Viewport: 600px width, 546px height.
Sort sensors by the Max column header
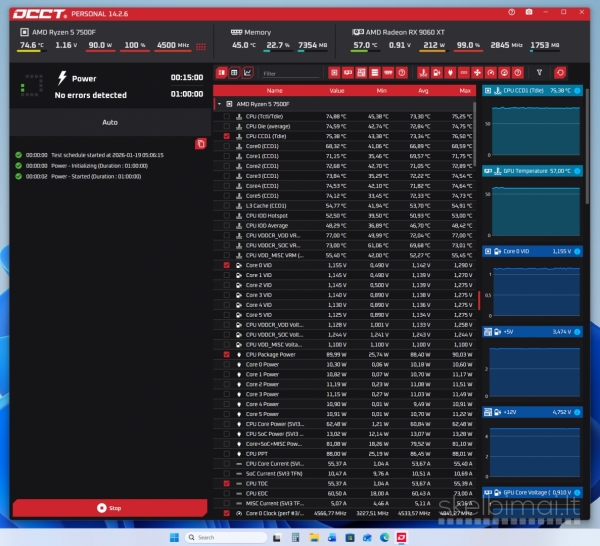tap(464, 89)
